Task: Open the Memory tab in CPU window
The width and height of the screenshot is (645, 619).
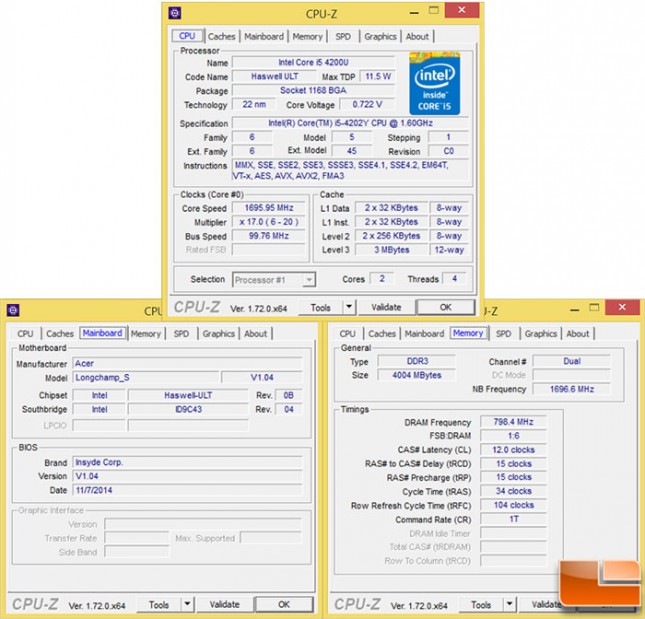Action: click(x=307, y=36)
